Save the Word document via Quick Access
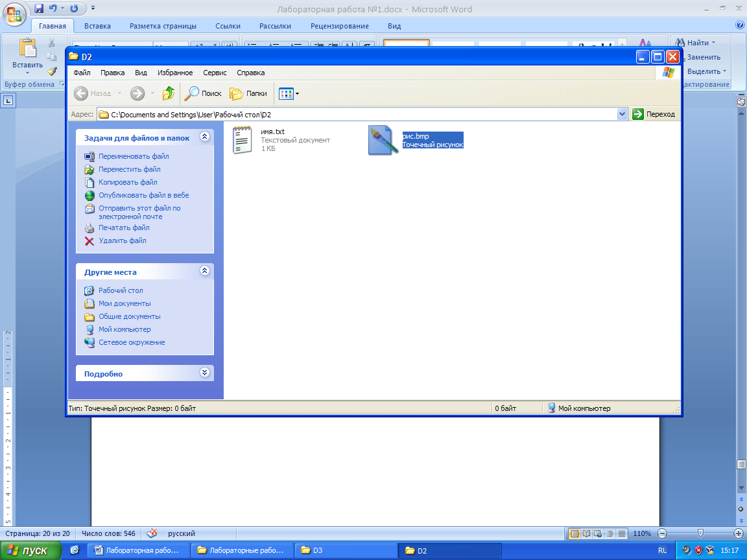This screenshot has height=560, width=747. pos(39,8)
